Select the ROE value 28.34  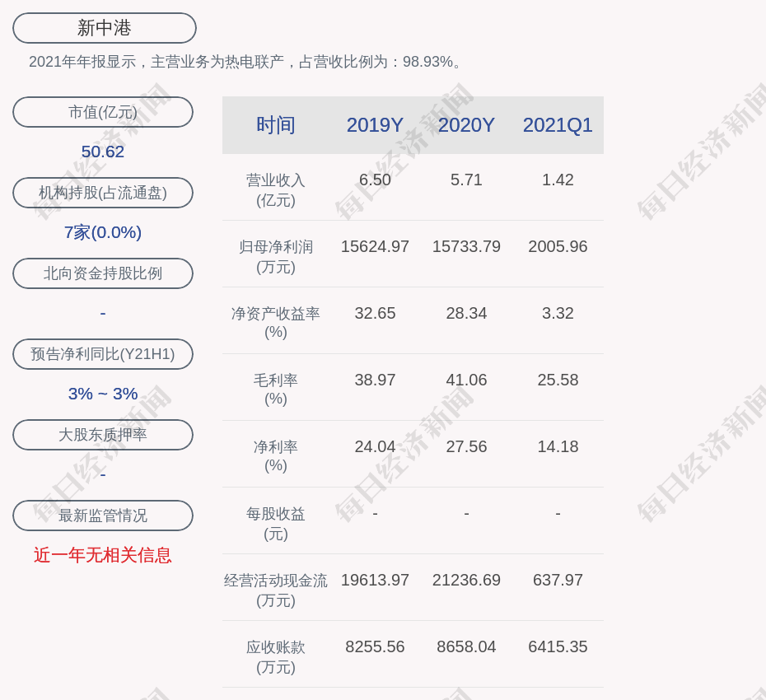pyautogui.click(x=466, y=313)
